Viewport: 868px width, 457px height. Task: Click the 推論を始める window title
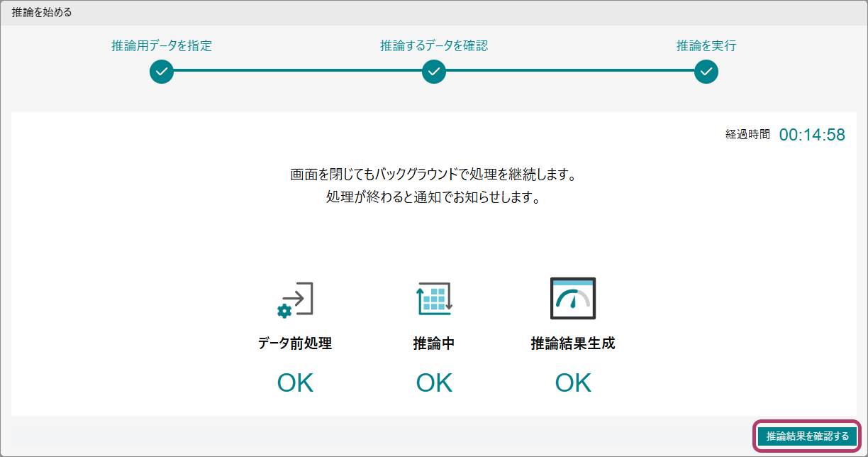click(42, 13)
